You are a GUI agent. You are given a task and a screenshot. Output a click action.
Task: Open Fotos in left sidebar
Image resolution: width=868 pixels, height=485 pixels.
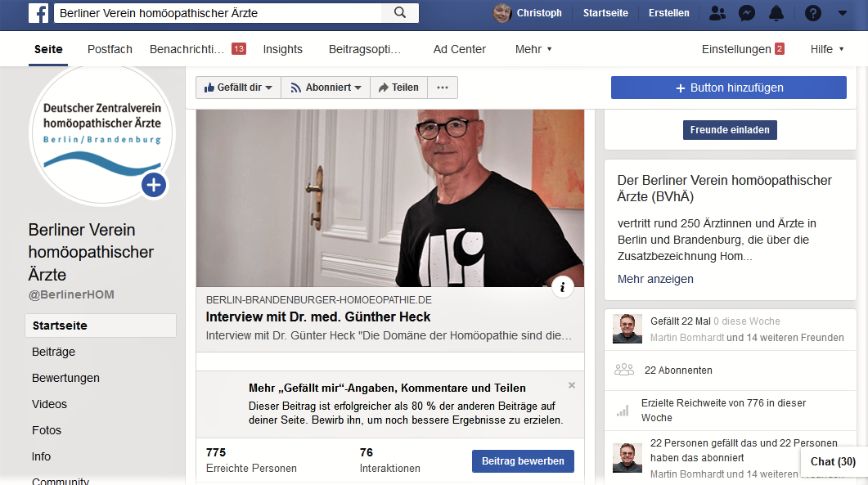[47, 430]
